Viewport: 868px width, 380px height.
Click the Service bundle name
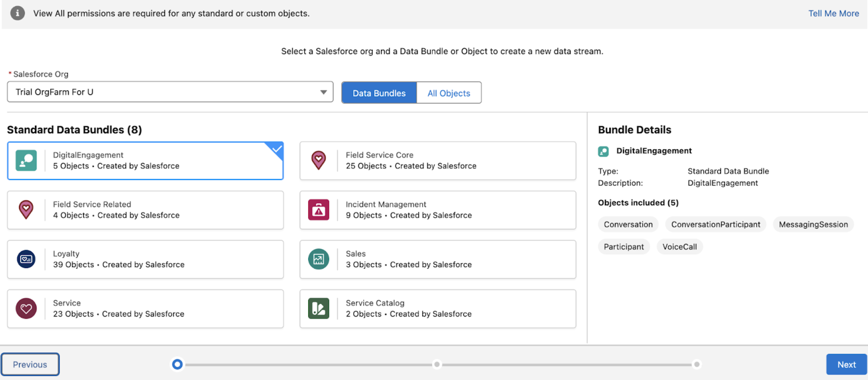(x=67, y=303)
